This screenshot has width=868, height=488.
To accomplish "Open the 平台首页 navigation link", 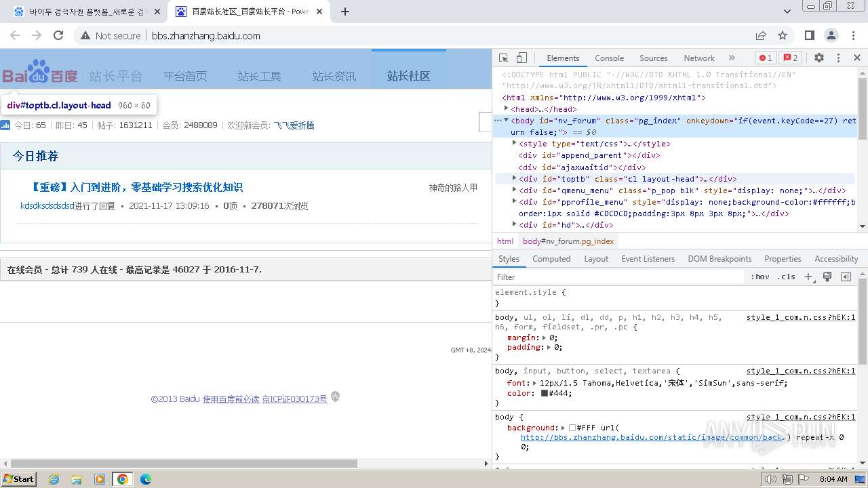I will coord(185,76).
